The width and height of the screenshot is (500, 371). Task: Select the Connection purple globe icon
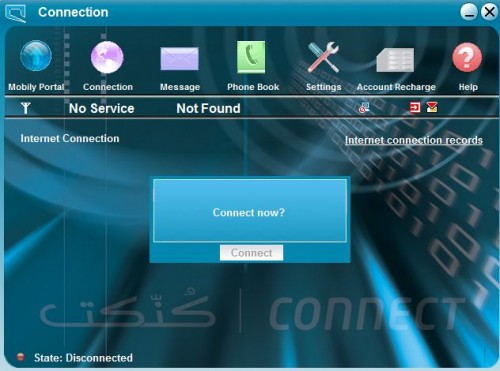tap(107, 57)
